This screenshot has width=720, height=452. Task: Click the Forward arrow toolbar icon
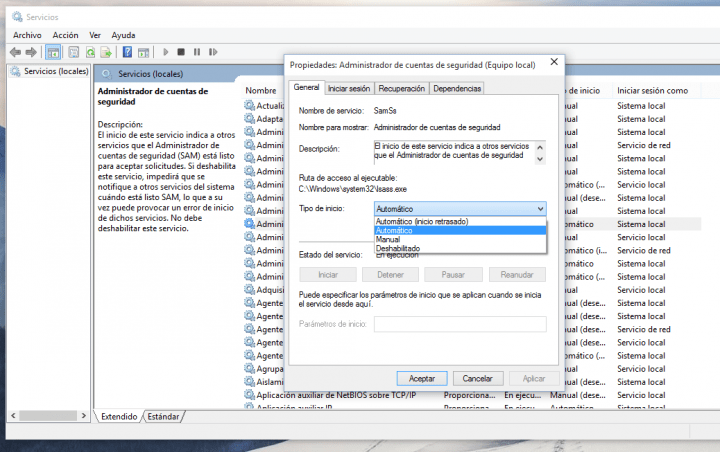(x=31, y=52)
